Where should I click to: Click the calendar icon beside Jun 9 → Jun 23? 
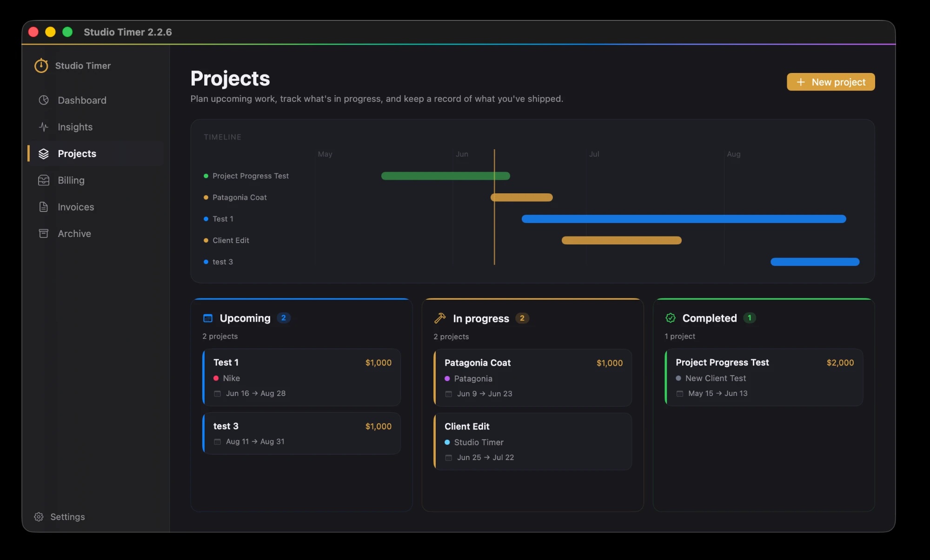point(448,394)
